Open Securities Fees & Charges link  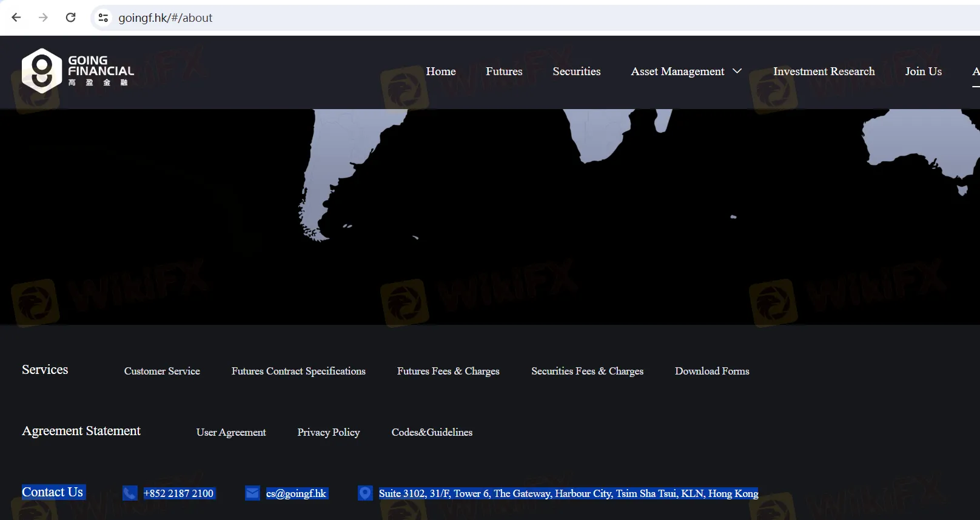point(587,371)
